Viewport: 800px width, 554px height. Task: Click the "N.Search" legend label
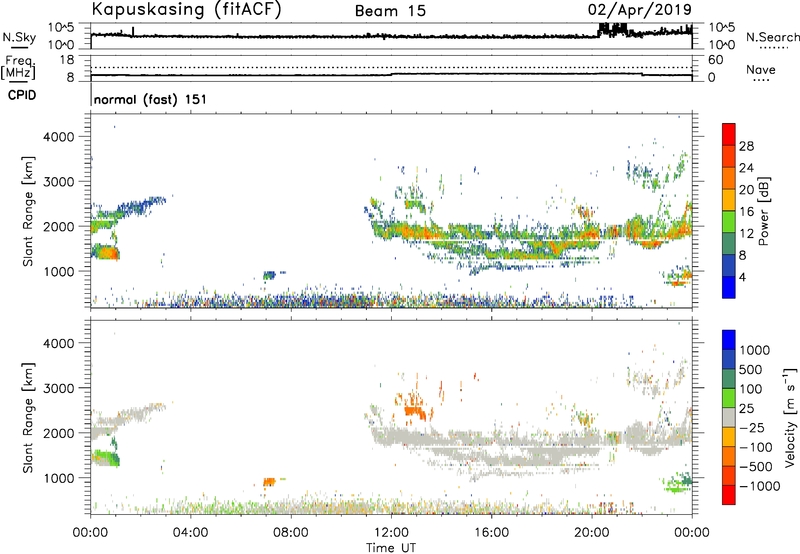click(x=772, y=37)
